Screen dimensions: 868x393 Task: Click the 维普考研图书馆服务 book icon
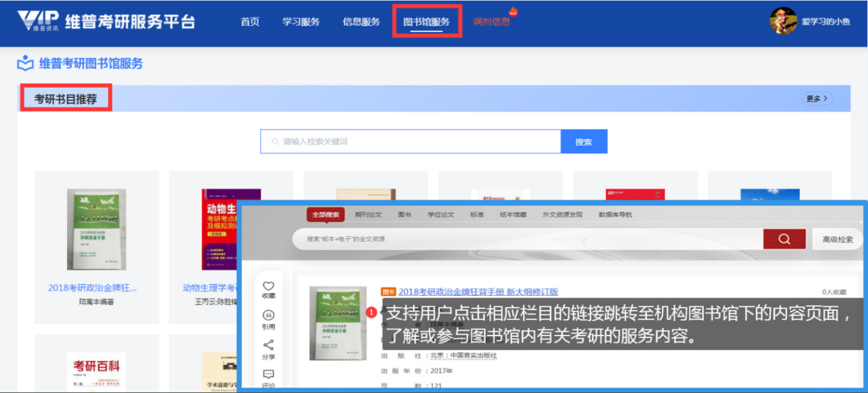tap(25, 64)
